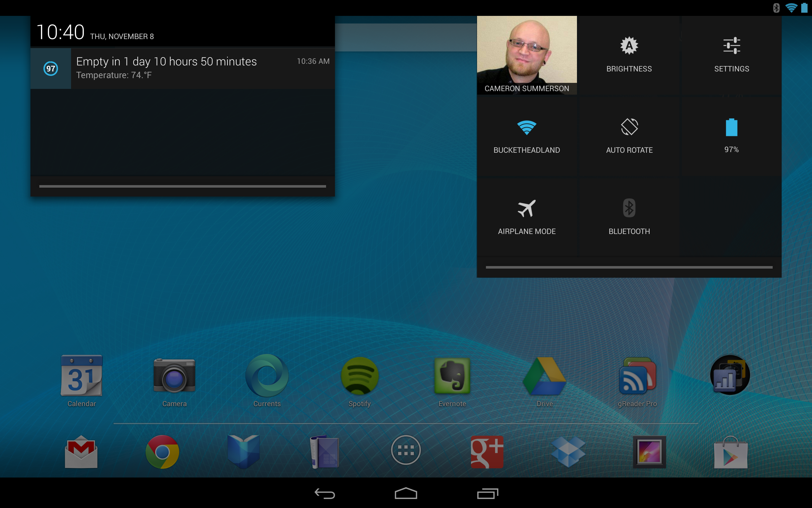Tap the 97 battery widget notification icon
This screenshot has height=508, width=812.
pos(51,69)
